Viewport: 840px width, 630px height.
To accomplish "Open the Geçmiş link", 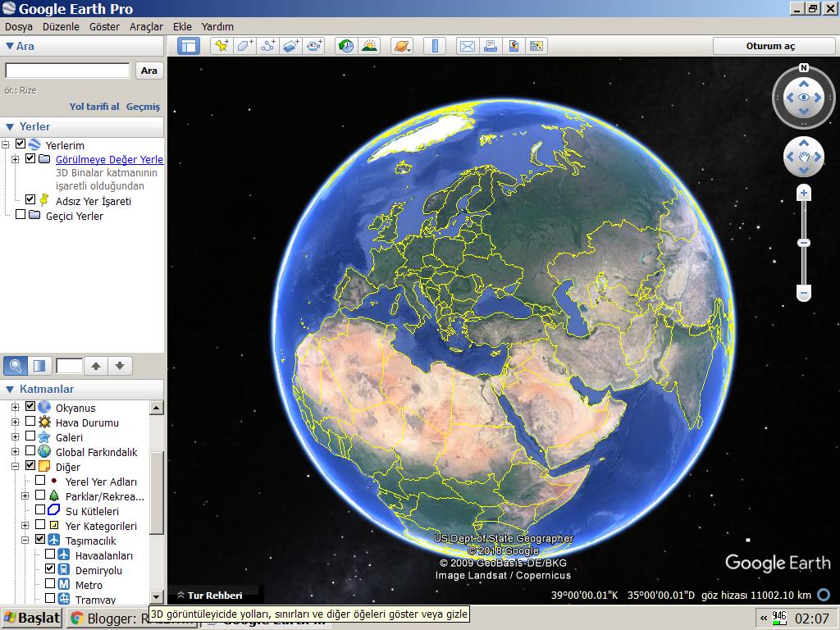I will [x=143, y=107].
